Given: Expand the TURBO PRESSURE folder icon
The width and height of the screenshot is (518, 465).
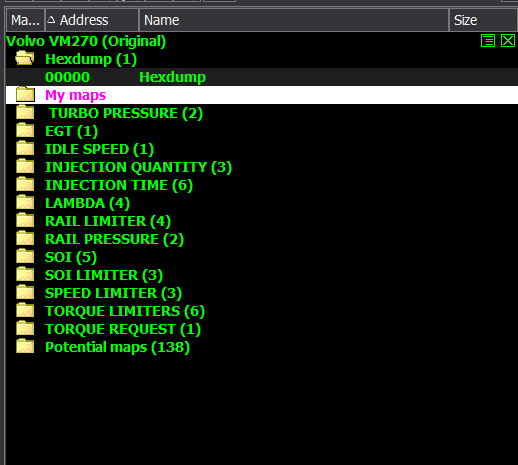Looking at the screenshot, I should coord(25,112).
